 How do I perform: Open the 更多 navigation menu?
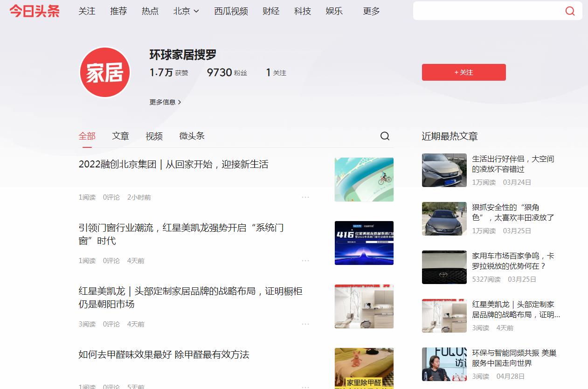coord(371,11)
